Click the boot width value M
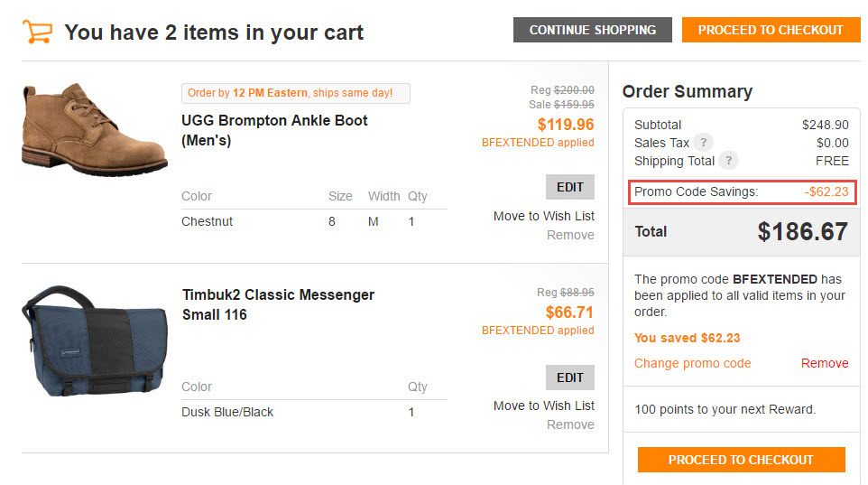Image resolution: width=868 pixels, height=485 pixels. click(374, 221)
